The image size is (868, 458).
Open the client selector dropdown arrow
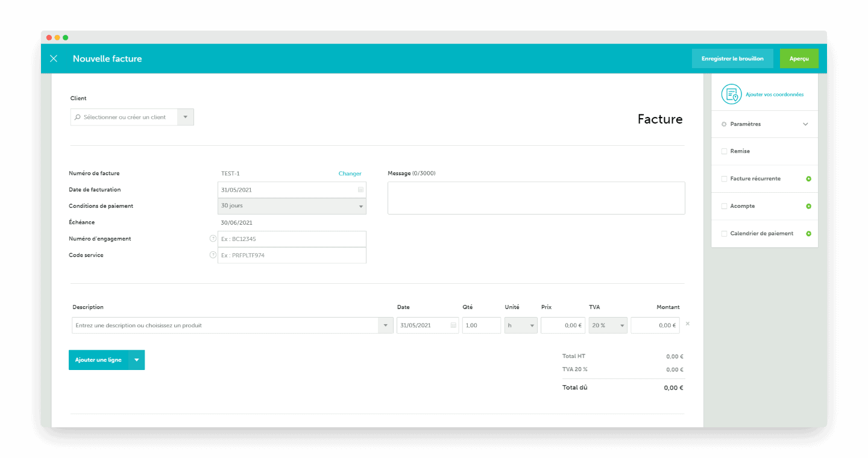click(185, 117)
